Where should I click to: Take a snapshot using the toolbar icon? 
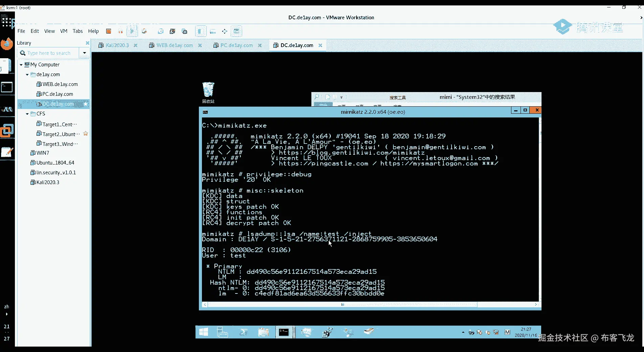[161, 31]
